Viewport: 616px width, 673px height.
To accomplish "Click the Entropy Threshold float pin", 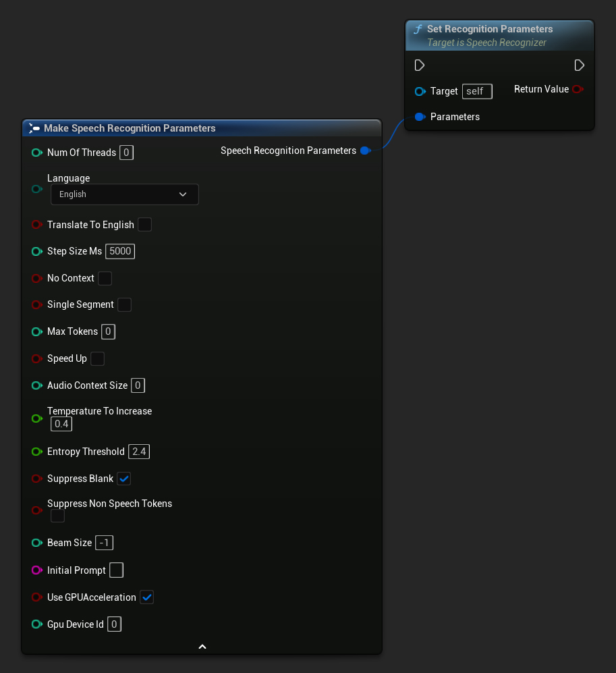I will pyautogui.click(x=36, y=452).
